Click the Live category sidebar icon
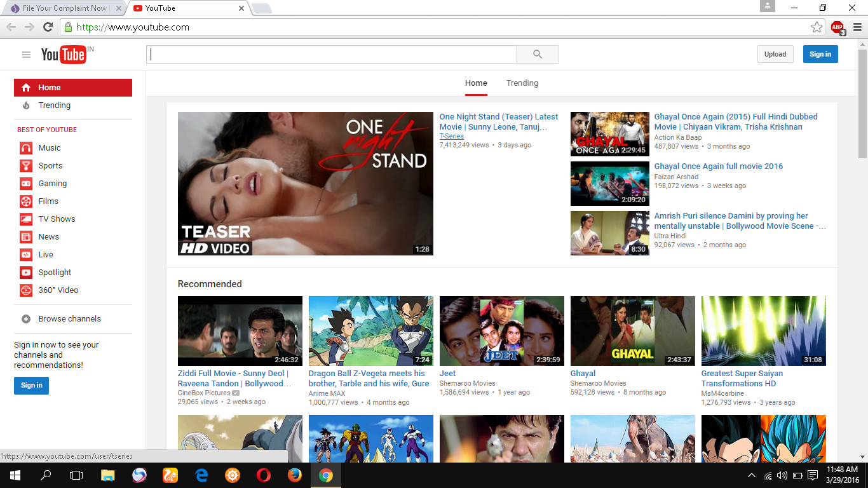The width and height of the screenshot is (868, 488). (26, 255)
